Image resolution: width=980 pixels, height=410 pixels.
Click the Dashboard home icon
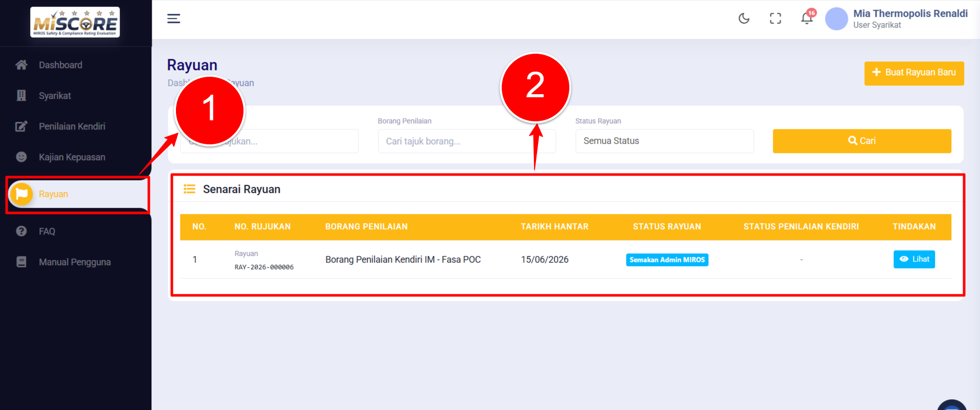pos(21,65)
